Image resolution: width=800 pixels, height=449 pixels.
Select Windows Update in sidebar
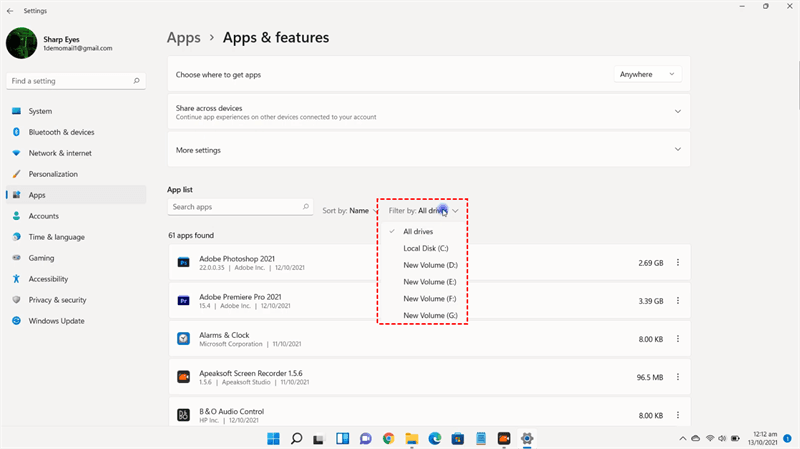(x=57, y=321)
